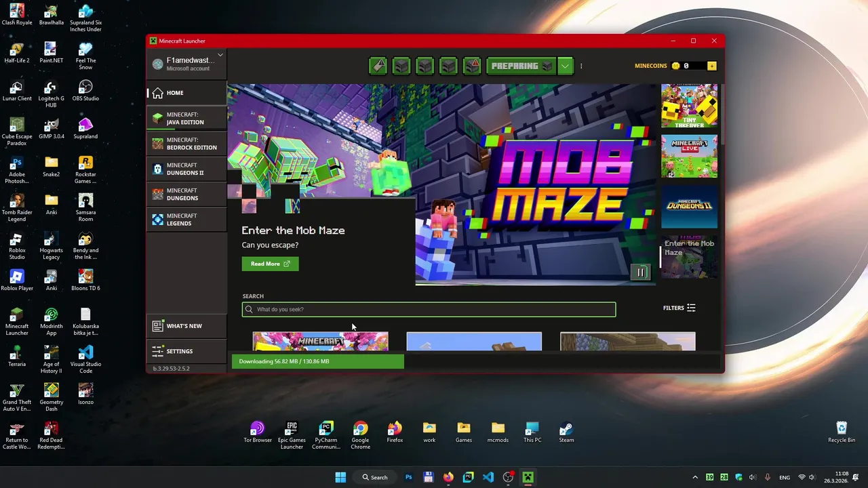Open Recycle Bin on desktop
Screen dimensions: 868x488
tap(842, 432)
